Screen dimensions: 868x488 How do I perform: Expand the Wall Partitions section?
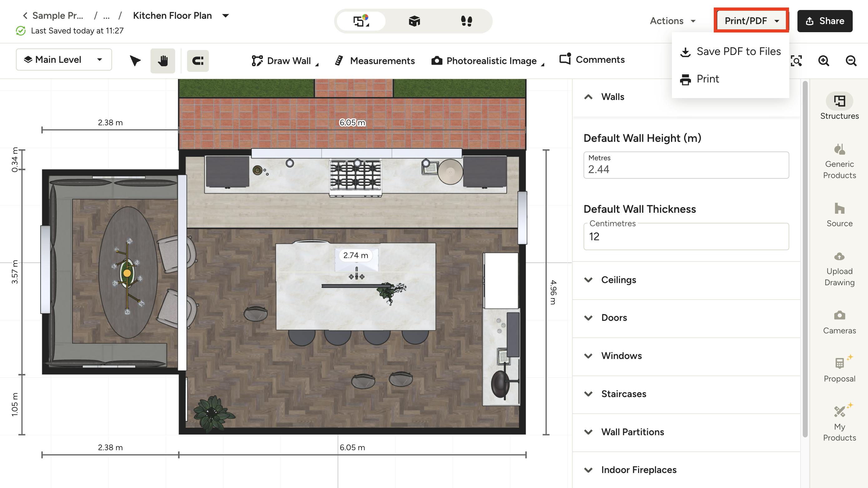click(686, 432)
